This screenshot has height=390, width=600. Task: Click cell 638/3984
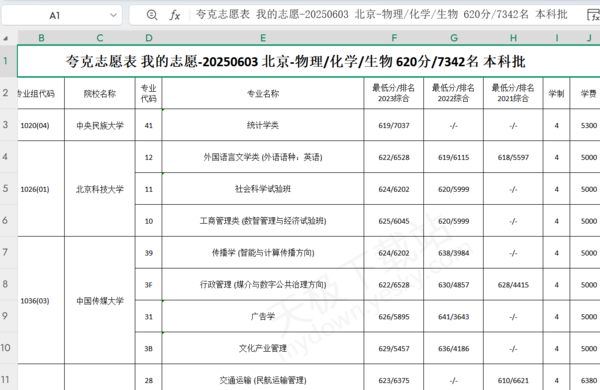tap(454, 253)
